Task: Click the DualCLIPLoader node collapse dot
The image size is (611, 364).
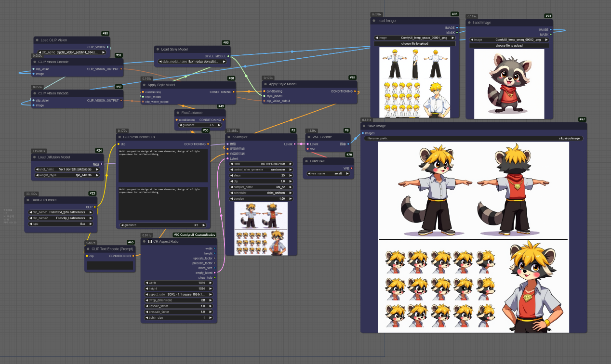Action: tap(27, 200)
